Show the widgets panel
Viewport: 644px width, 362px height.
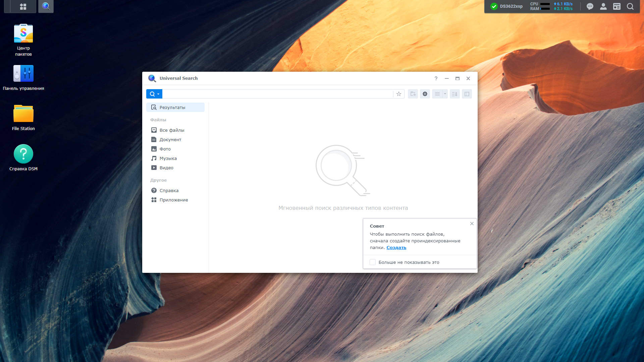coord(617,6)
